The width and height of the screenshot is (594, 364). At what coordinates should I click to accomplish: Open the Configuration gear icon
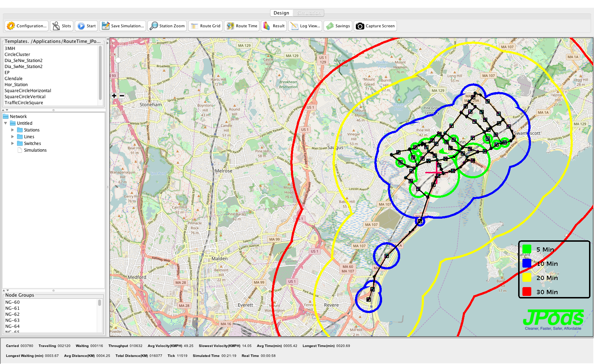click(11, 26)
